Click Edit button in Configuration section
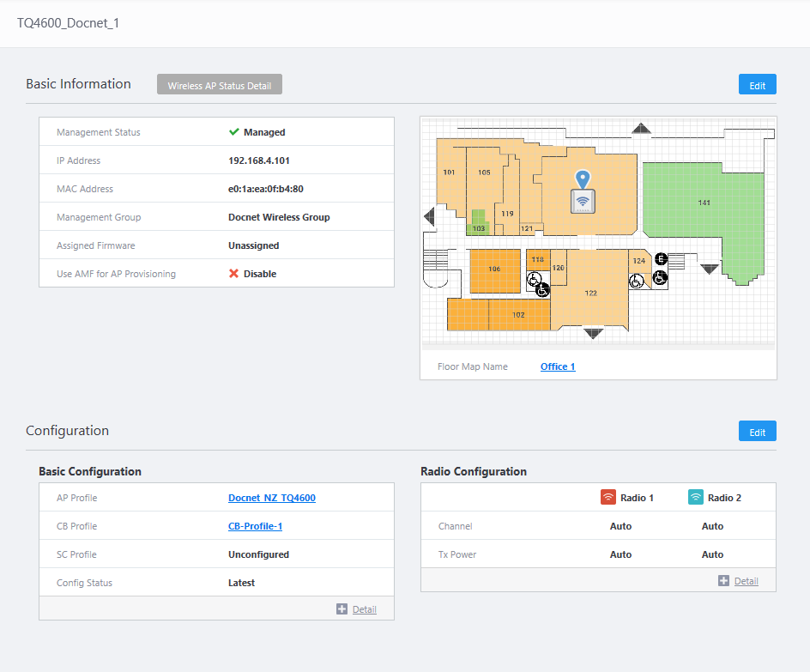The image size is (810, 672). click(x=757, y=432)
